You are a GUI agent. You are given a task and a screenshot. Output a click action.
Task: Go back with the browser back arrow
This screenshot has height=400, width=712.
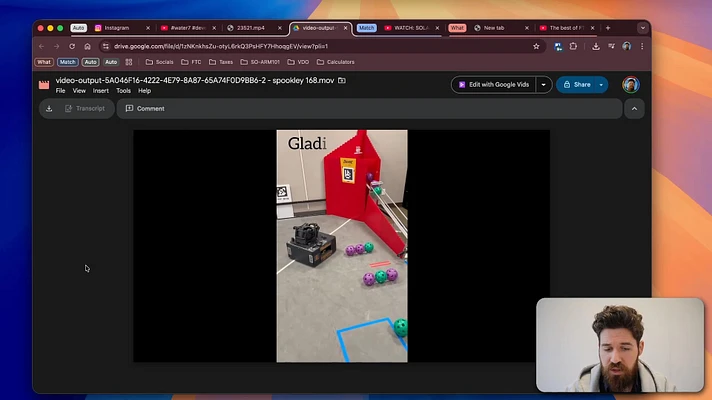tap(41, 46)
